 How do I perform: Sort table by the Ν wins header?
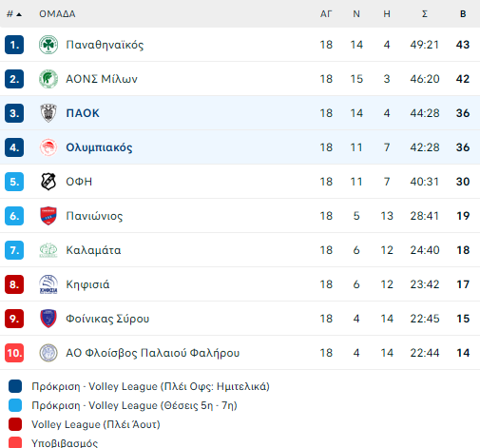(x=356, y=14)
